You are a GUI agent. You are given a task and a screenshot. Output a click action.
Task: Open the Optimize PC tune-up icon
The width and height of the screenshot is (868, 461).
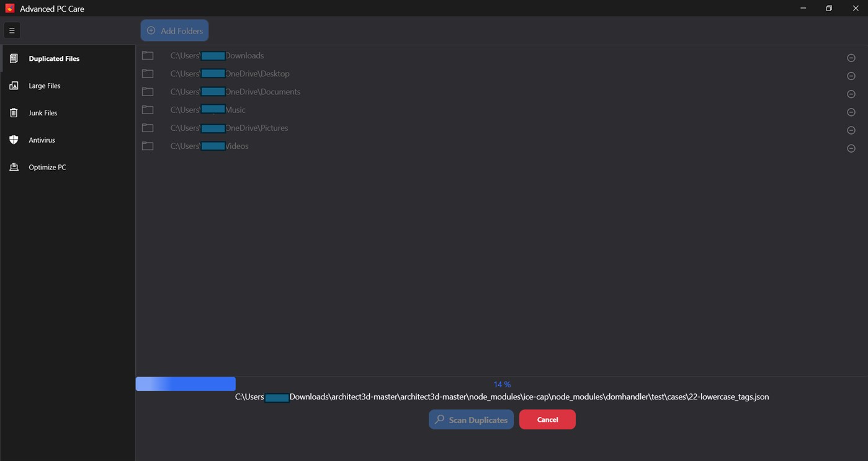pyautogui.click(x=14, y=167)
